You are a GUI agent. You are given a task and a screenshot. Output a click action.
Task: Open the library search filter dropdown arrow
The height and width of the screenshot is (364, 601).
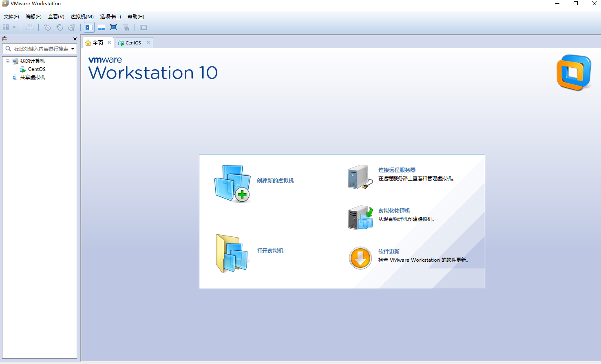(x=73, y=49)
